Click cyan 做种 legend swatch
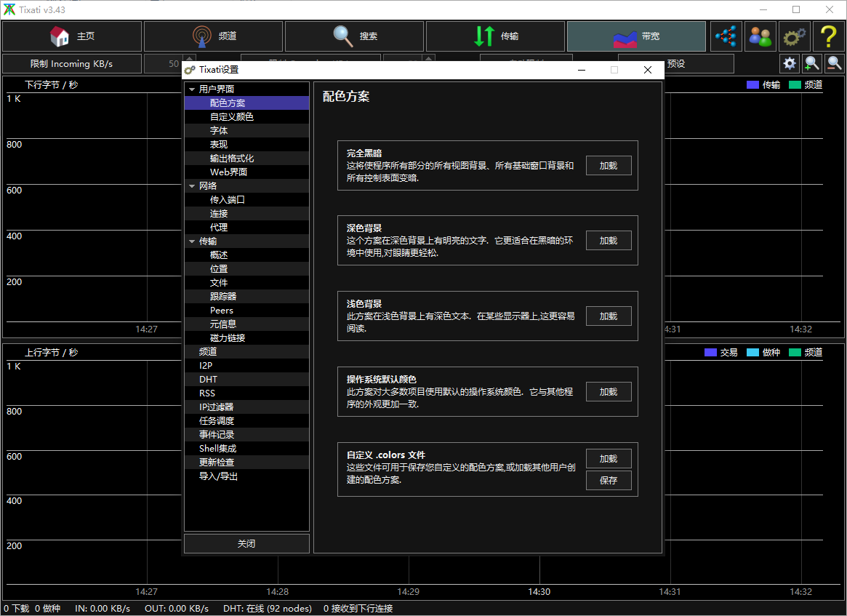 coord(752,352)
